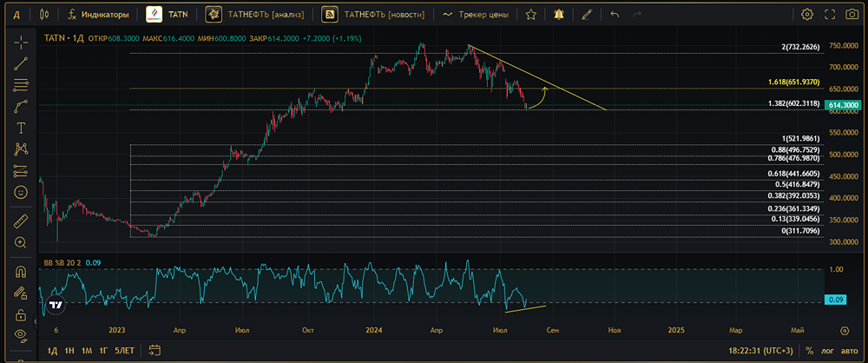Select Fibonacci level label 0.5(416.8479)
This screenshot has width=868, height=363.
point(797,184)
